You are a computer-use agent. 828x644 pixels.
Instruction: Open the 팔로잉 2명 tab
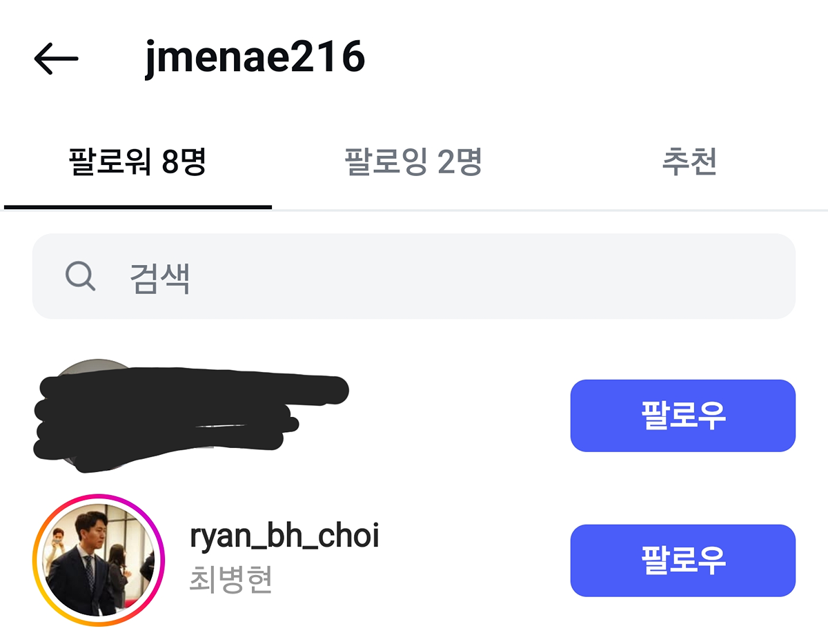point(413,163)
